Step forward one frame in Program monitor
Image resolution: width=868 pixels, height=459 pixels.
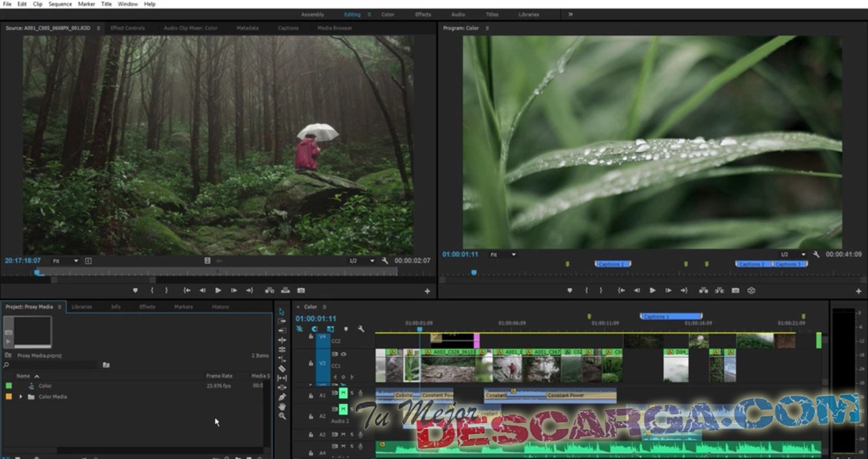[x=669, y=290]
